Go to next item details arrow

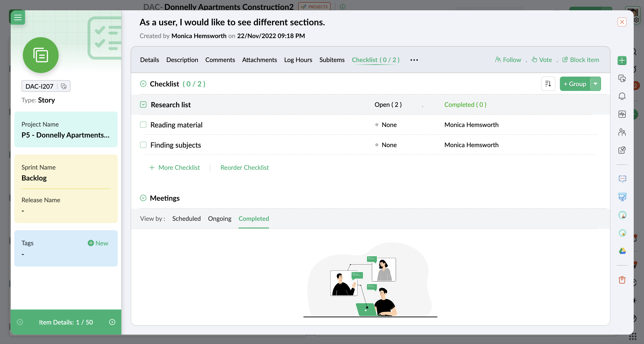(x=112, y=322)
